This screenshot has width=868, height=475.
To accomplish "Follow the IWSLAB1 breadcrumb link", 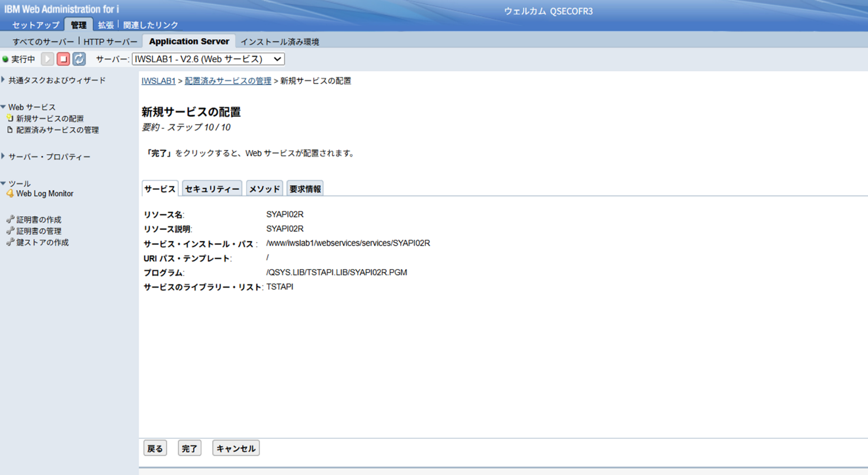I will (x=158, y=81).
